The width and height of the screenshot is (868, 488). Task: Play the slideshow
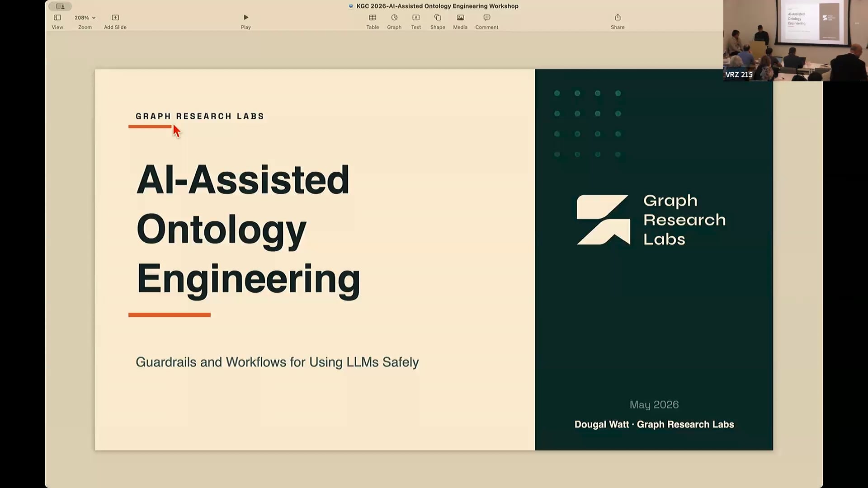[246, 21]
